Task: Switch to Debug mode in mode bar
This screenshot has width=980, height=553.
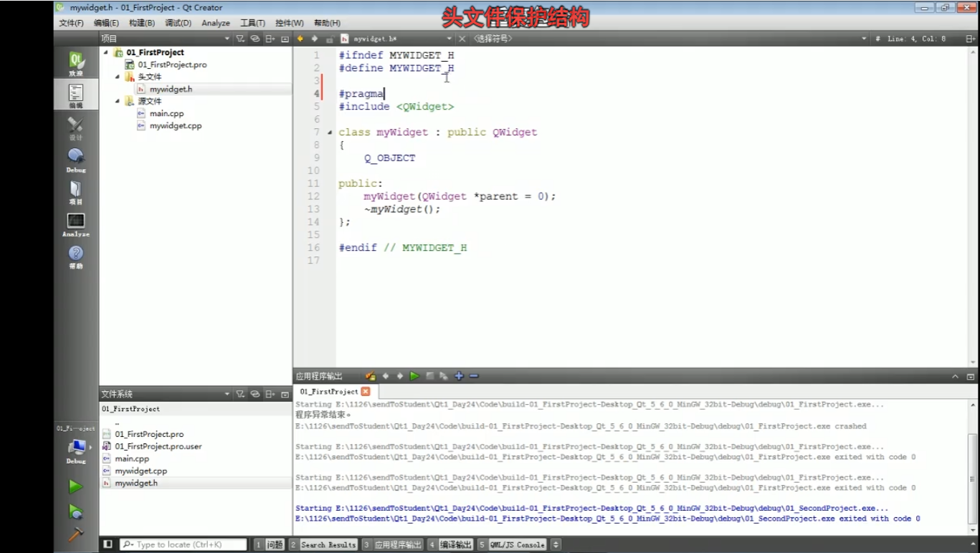Action: (x=75, y=160)
